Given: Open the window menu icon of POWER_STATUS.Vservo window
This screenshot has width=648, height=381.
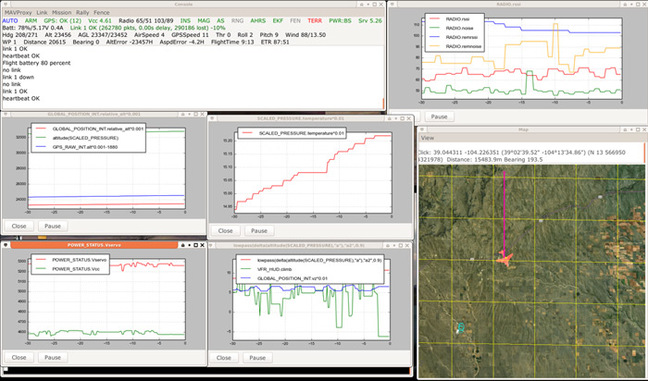Looking at the screenshot, I should point(6,245).
